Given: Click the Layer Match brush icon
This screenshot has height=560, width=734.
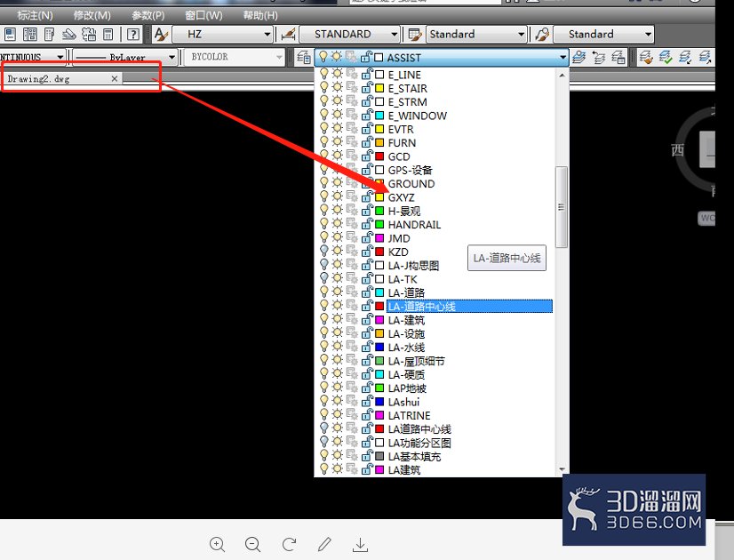Looking at the screenshot, I should (646, 58).
